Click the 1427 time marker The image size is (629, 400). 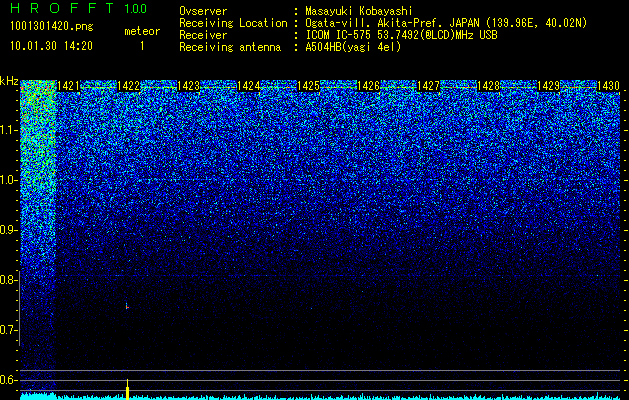pyautogui.click(x=428, y=86)
